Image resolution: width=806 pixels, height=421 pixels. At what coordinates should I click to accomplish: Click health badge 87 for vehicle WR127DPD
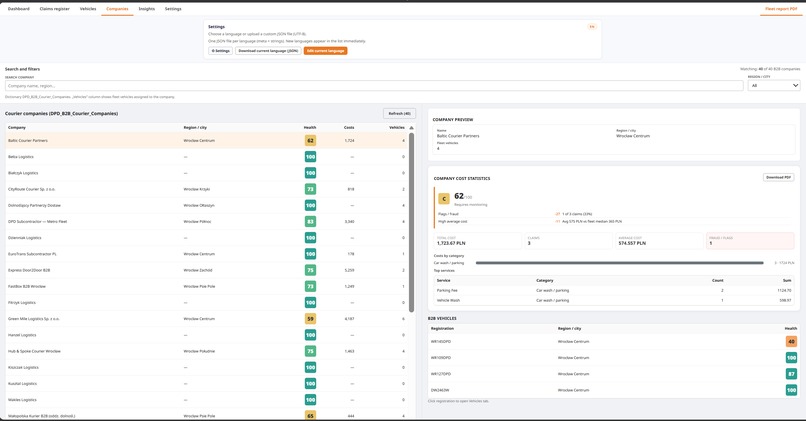click(x=791, y=374)
